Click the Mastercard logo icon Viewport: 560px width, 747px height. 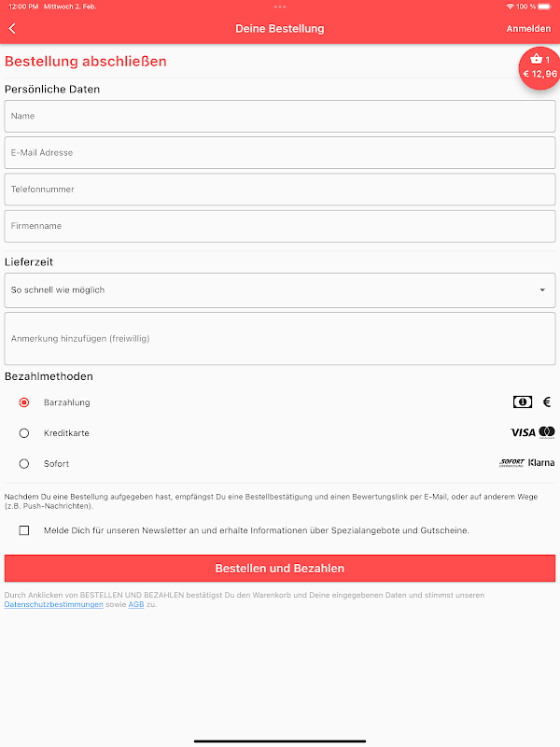547,432
